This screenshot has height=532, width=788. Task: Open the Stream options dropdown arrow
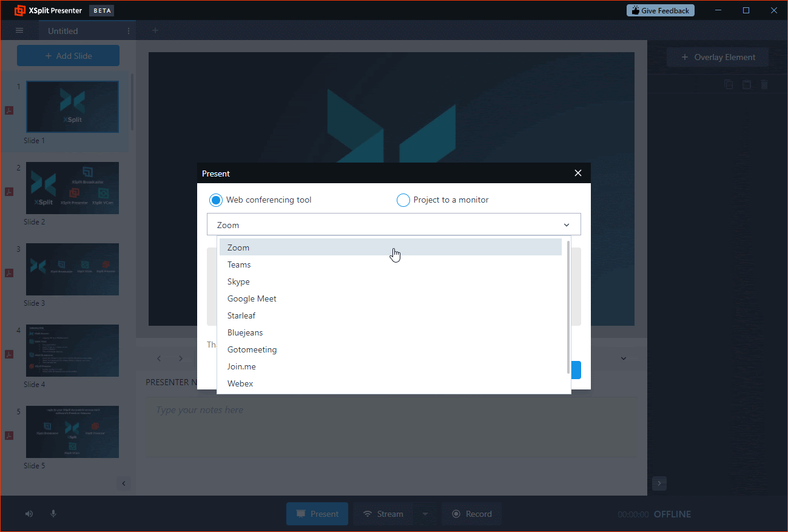425,514
